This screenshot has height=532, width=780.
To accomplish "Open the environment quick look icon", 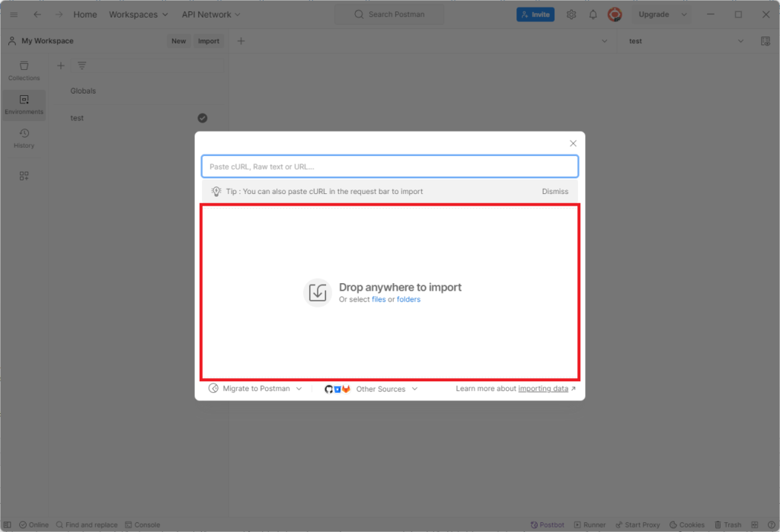I will point(766,41).
